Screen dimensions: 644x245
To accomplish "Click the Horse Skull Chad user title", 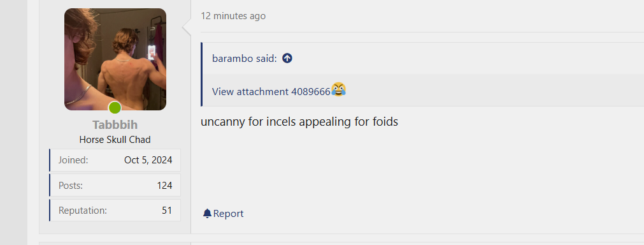I will pyautogui.click(x=115, y=140).
